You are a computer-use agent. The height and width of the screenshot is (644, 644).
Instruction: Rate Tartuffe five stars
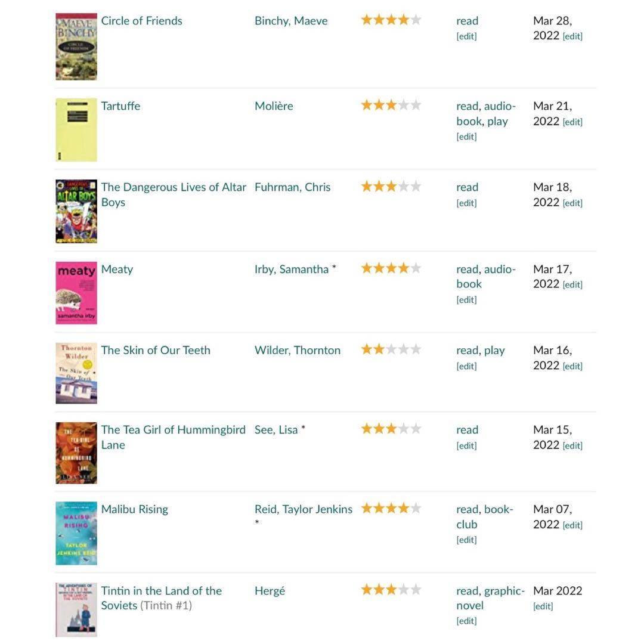[x=416, y=106]
